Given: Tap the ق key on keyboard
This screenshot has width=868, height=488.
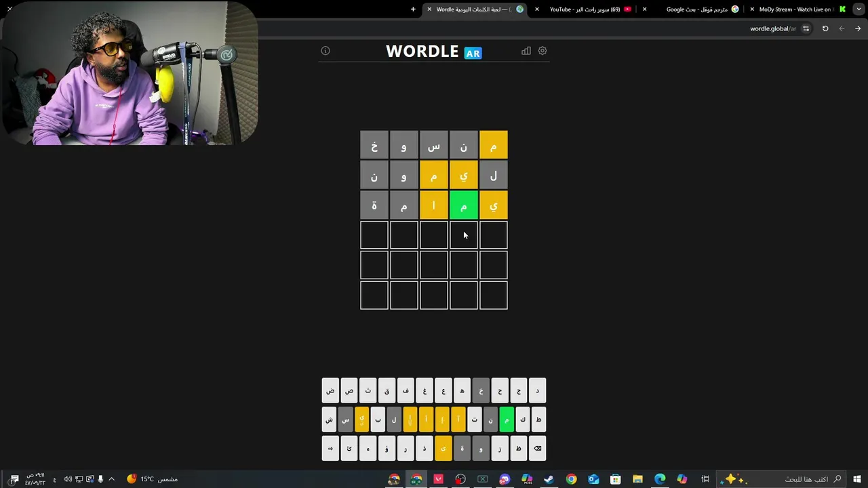Looking at the screenshot, I should click(x=387, y=390).
